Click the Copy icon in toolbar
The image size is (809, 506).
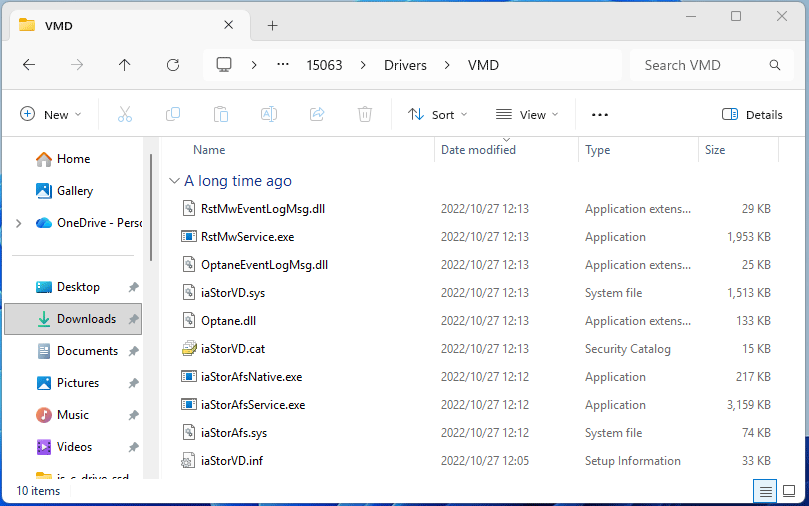pyautogui.click(x=173, y=114)
